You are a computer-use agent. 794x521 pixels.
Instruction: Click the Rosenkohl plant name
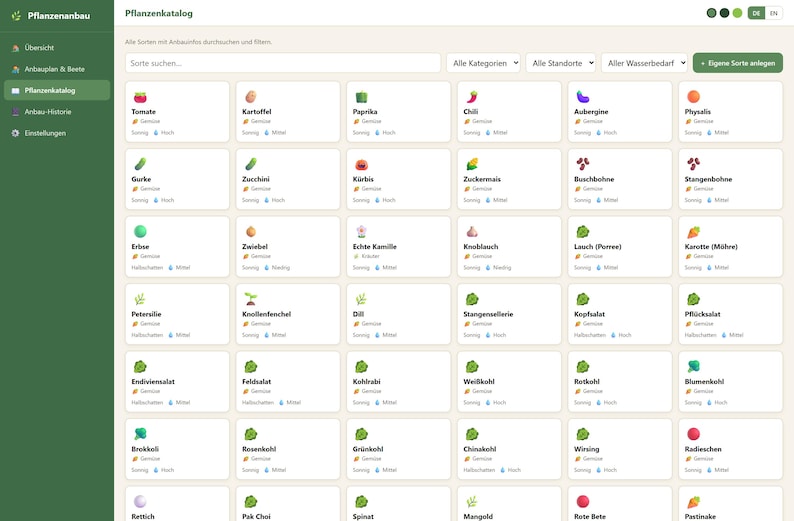[x=259, y=449]
